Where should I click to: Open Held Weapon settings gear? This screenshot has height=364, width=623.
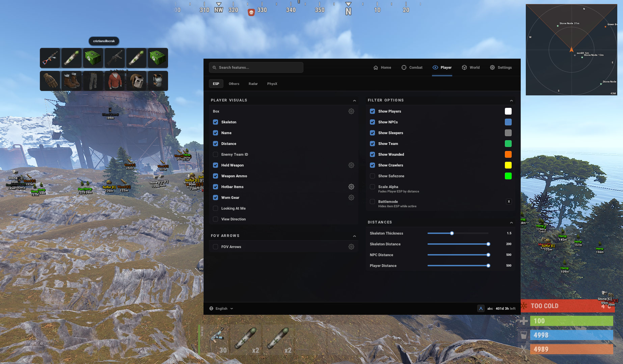point(351,165)
